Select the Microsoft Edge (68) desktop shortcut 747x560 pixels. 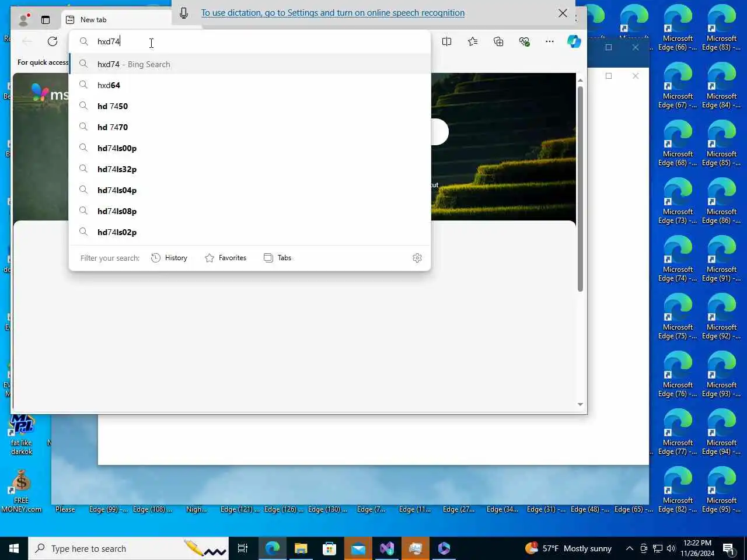[x=678, y=143]
